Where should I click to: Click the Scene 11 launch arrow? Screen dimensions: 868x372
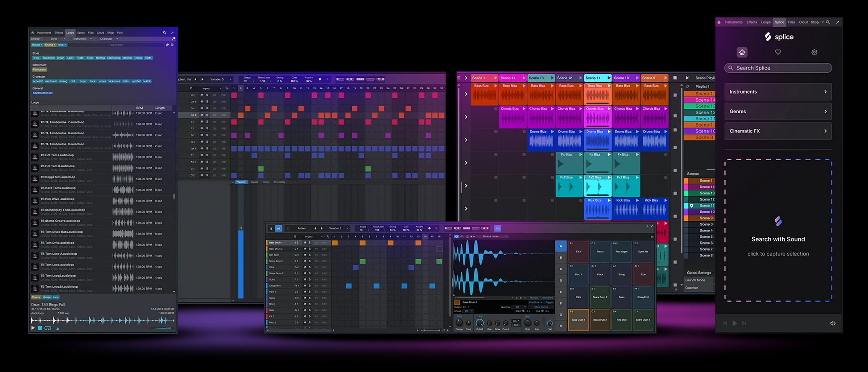(608, 78)
